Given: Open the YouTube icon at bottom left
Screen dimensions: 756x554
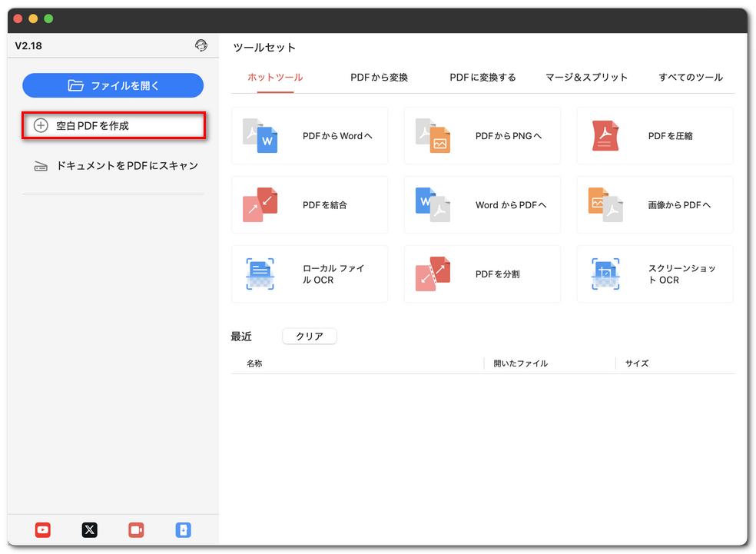Looking at the screenshot, I should (x=42, y=529).
